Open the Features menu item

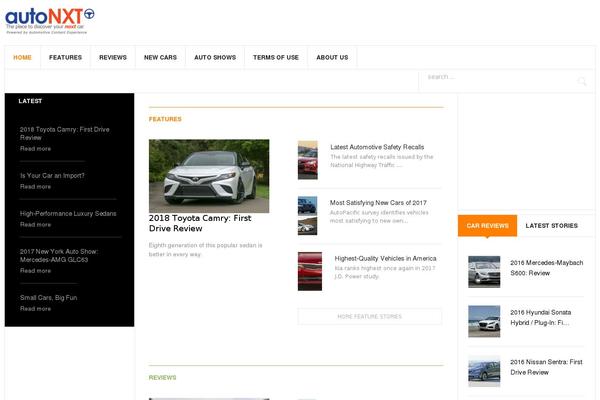pyautogui.click(x=65, y=57)
